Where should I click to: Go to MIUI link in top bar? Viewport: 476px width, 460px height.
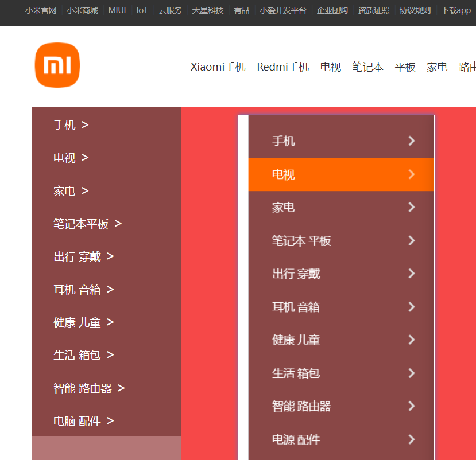117,11
